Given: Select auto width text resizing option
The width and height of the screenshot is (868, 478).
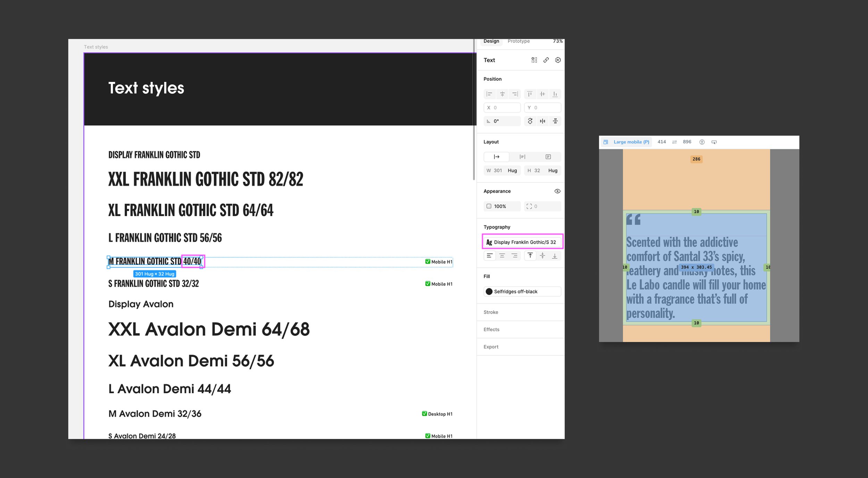Looking at the screenshot, I should pyautogui.click(x=496, y=157).
